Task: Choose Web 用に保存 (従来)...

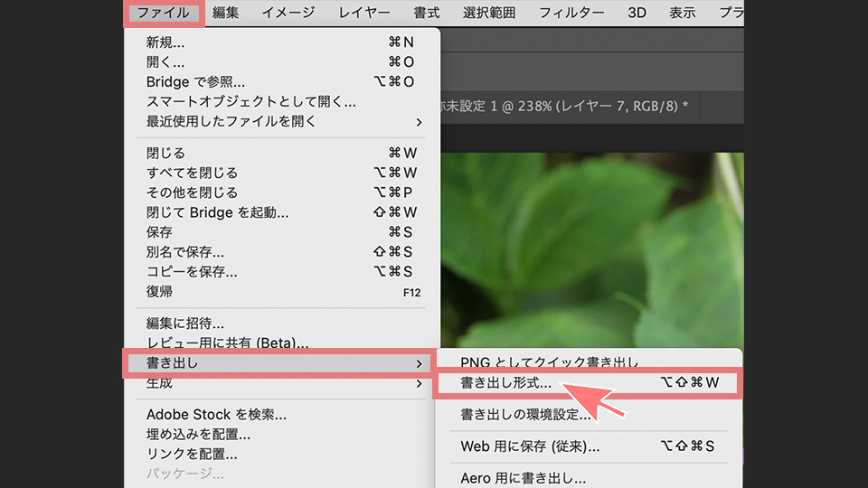Action: click(589, 446)
